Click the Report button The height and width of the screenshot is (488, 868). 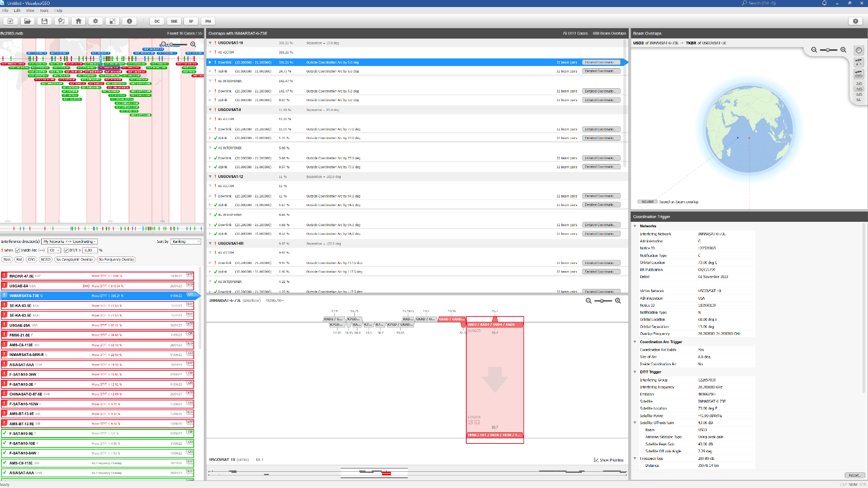pos(854,476)
